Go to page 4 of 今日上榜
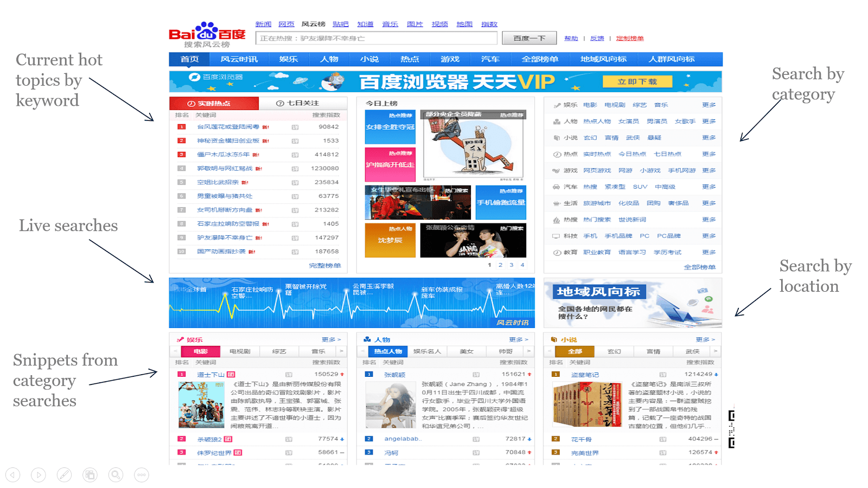This screenshot has height=488, width=868. (522, 265)
